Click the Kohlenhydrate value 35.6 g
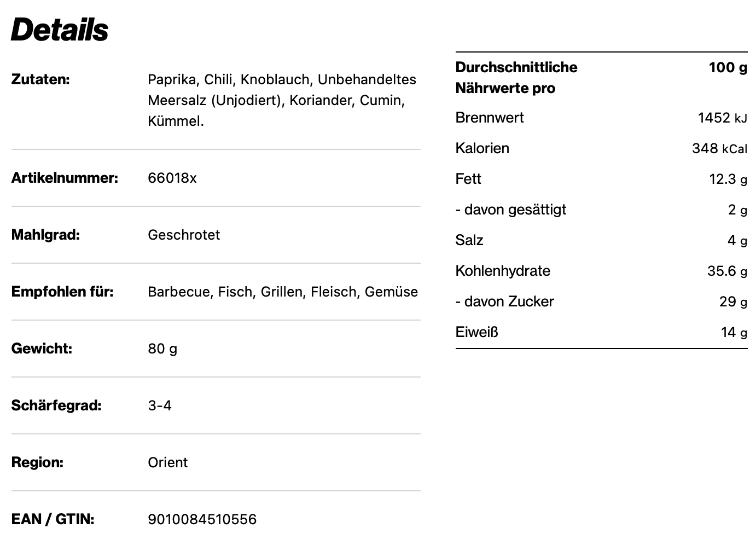This screenshot has height=557, width=756. (726, 271)
